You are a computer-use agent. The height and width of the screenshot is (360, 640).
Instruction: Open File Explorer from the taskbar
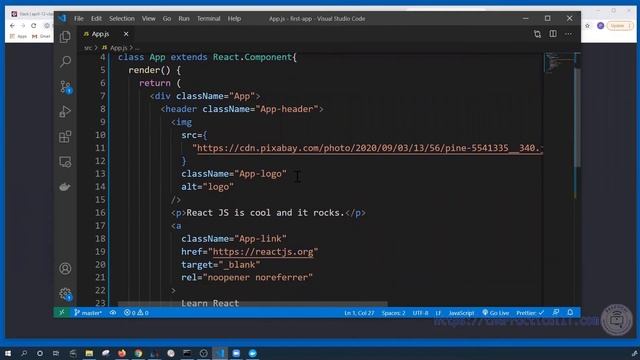(x=89, y=353)
